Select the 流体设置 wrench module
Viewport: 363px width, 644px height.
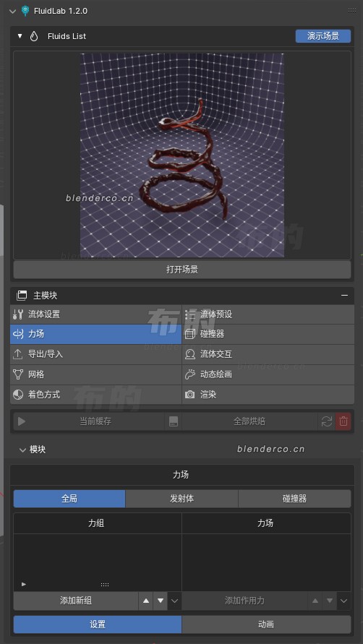point(95,314)
